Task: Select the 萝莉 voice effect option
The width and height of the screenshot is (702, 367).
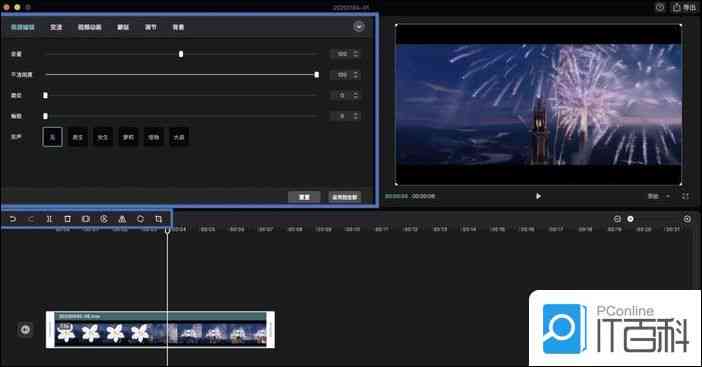Action: [128, 137]
